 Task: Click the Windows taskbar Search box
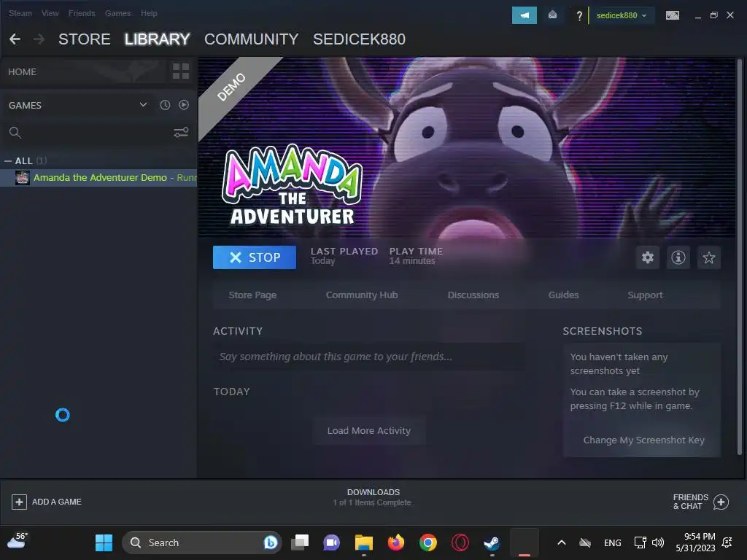[202, 542]
